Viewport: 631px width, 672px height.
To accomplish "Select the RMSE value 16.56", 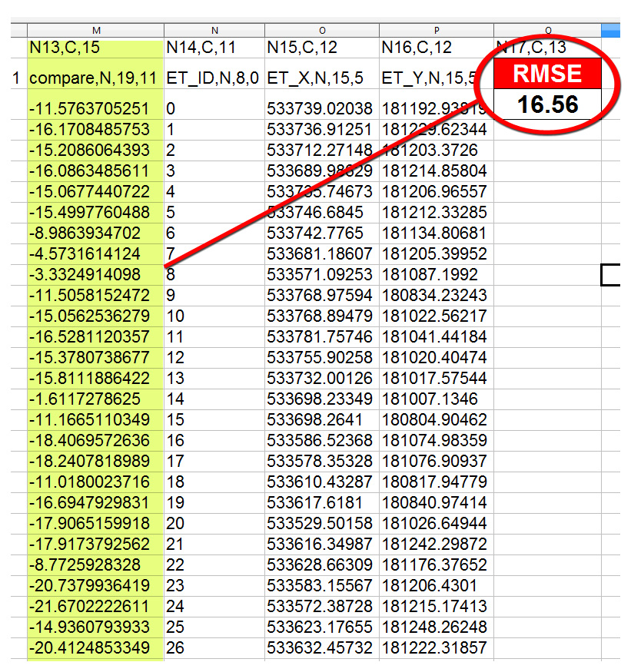I will click(x=547, y=104).
